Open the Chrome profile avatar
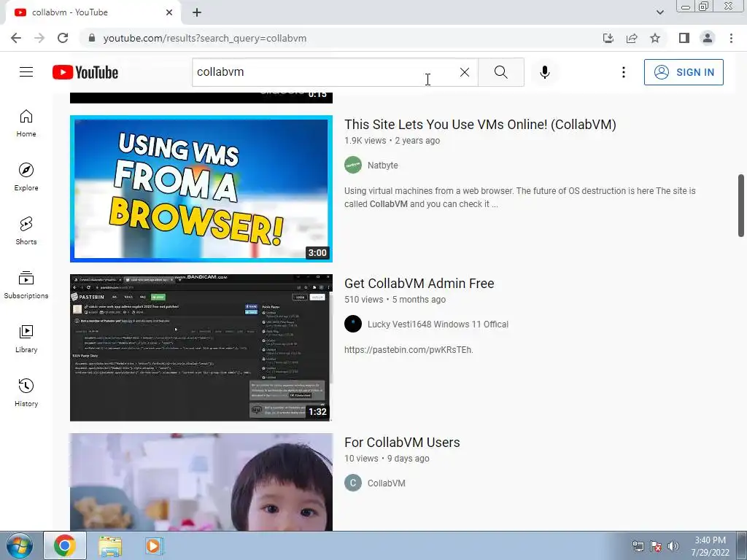The width and height of the screenshot is (747, 560). [x=708, y=38]
